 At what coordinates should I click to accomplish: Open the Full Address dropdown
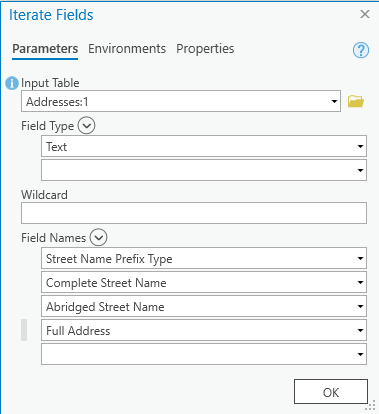(360, 330)
